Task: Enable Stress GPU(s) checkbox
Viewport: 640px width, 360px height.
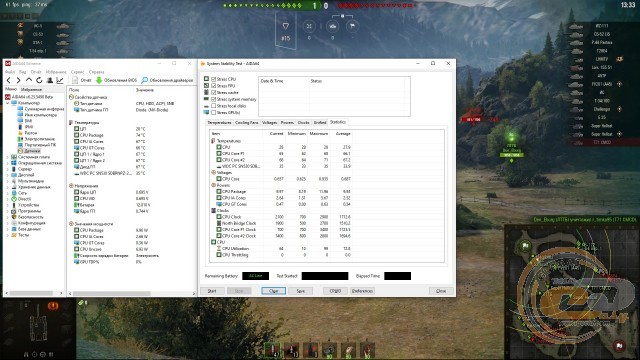Action: pyautogui.click(x=213, y=112)
